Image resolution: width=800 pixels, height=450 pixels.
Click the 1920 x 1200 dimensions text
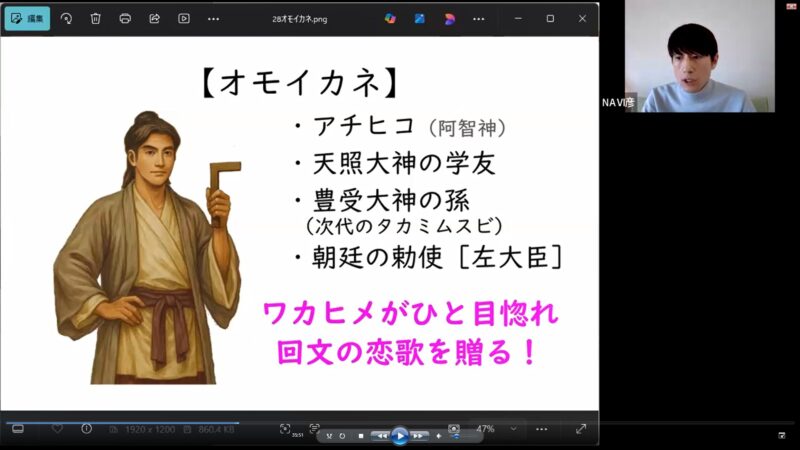(149, 430)
